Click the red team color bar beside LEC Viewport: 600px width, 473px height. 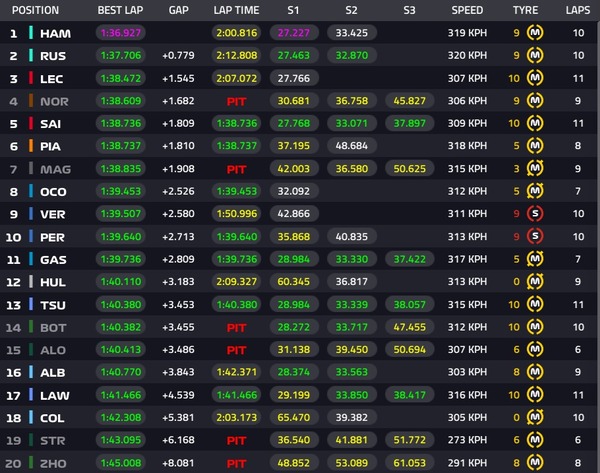click(x=31, y=78)
